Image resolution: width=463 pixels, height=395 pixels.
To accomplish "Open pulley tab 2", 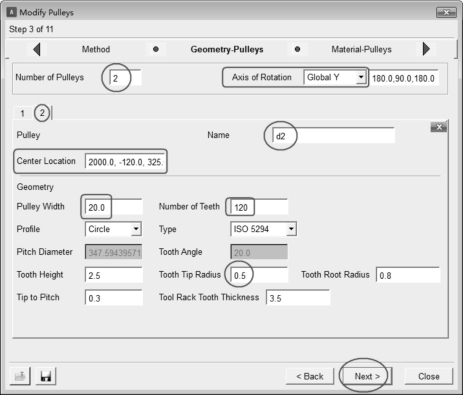I will tap(42, 113).
